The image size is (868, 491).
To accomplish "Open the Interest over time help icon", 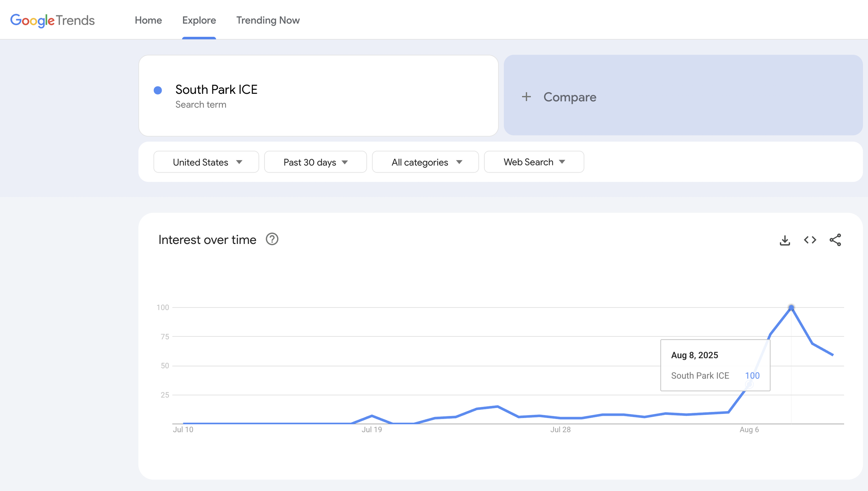I will pyautogui.click(x=272, y=239).
